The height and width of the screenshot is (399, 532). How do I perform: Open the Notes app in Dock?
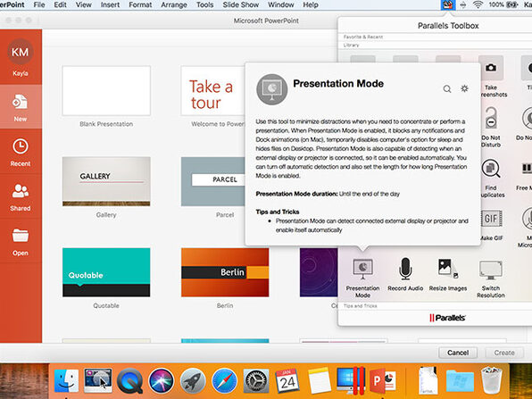coord(319,381)
